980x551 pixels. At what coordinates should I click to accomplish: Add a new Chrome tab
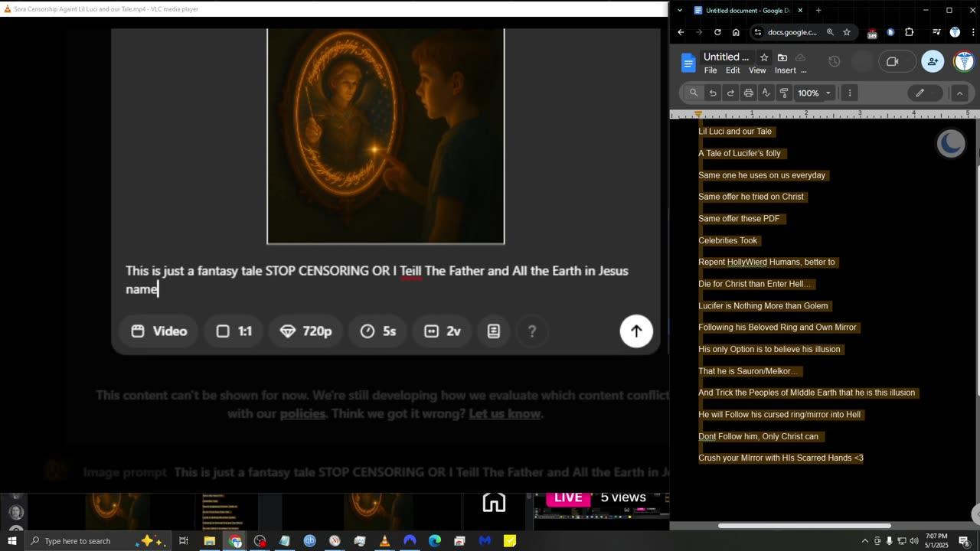(818, 10)
